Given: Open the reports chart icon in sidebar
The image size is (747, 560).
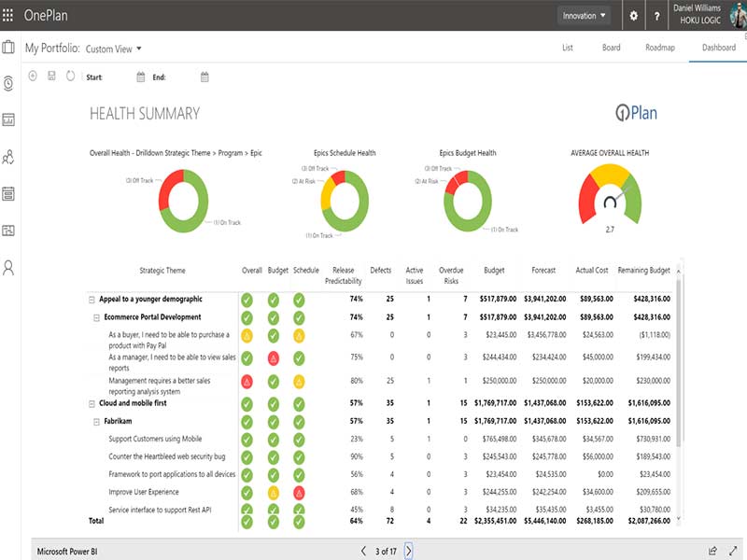Looking at the screenshot, I should tap(9, 120).
